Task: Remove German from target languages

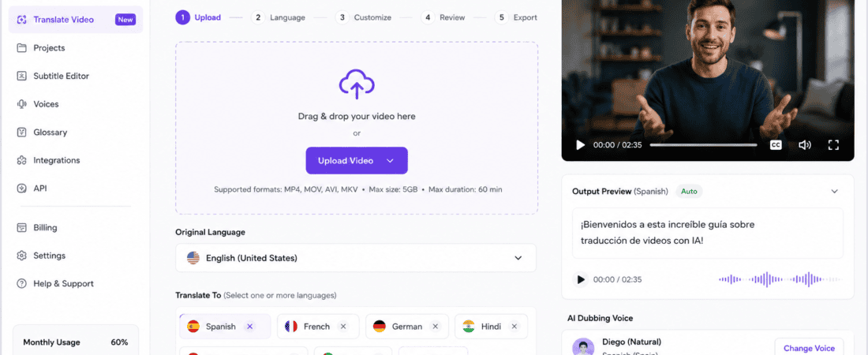Action: 435,327
